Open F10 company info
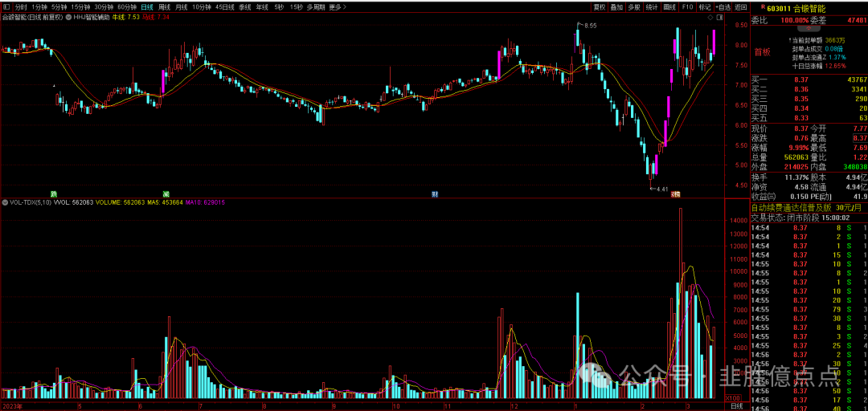This screenshot has width=868, height=411. coord(687,8)
